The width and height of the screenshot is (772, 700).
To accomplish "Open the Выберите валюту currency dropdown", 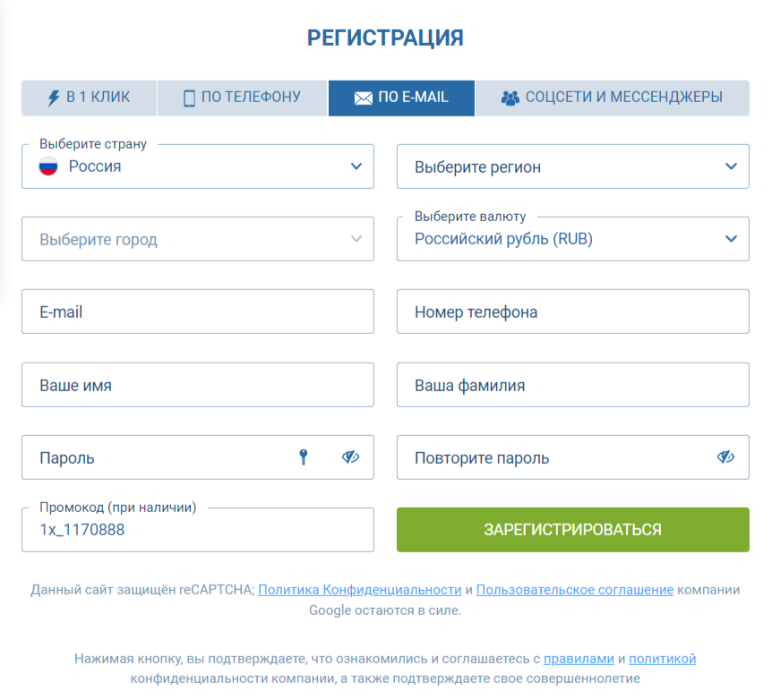I will 572,239.
